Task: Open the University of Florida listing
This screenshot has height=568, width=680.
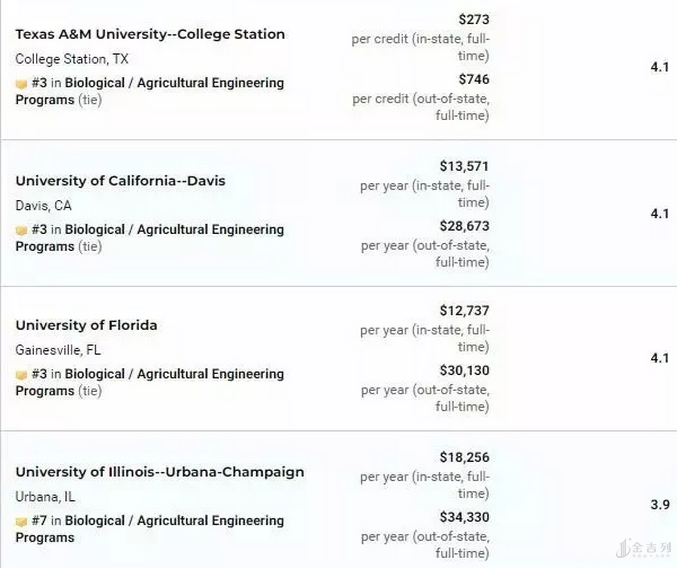Action: tap(86, 325)
